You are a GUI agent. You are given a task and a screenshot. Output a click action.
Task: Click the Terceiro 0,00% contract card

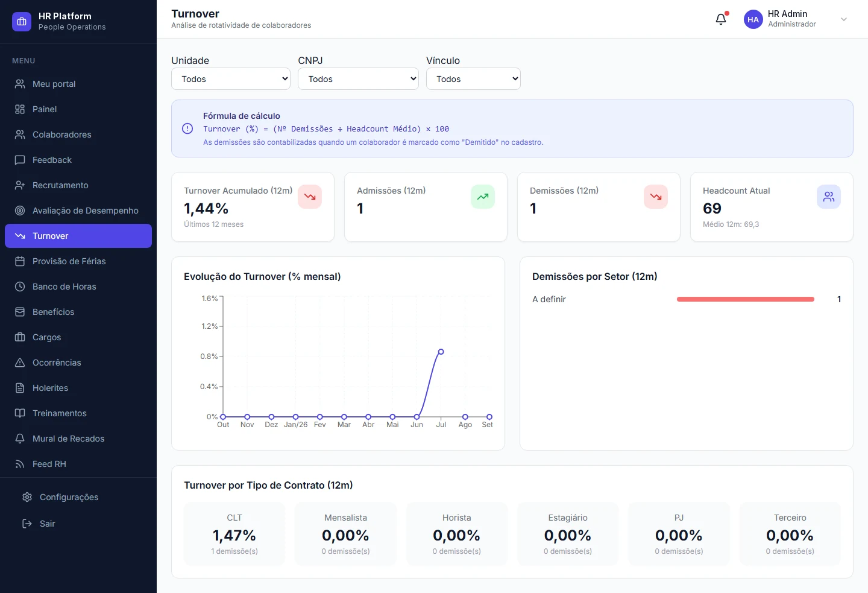(x=790, y=534)
